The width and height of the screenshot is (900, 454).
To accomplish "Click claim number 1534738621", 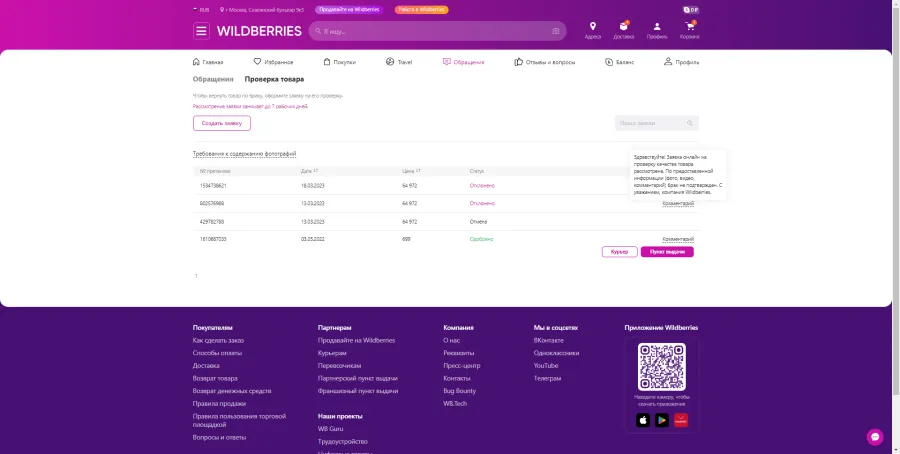I will click(213, 186).
